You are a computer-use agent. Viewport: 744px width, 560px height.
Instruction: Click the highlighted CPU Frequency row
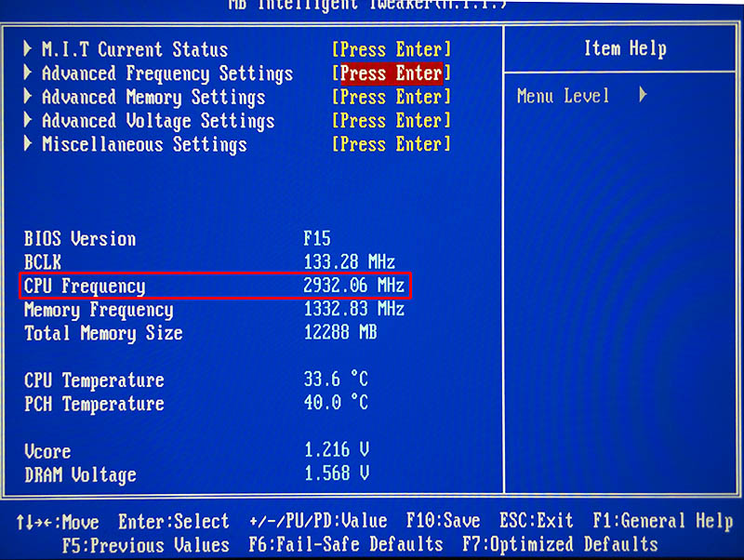tap(216, 286)
